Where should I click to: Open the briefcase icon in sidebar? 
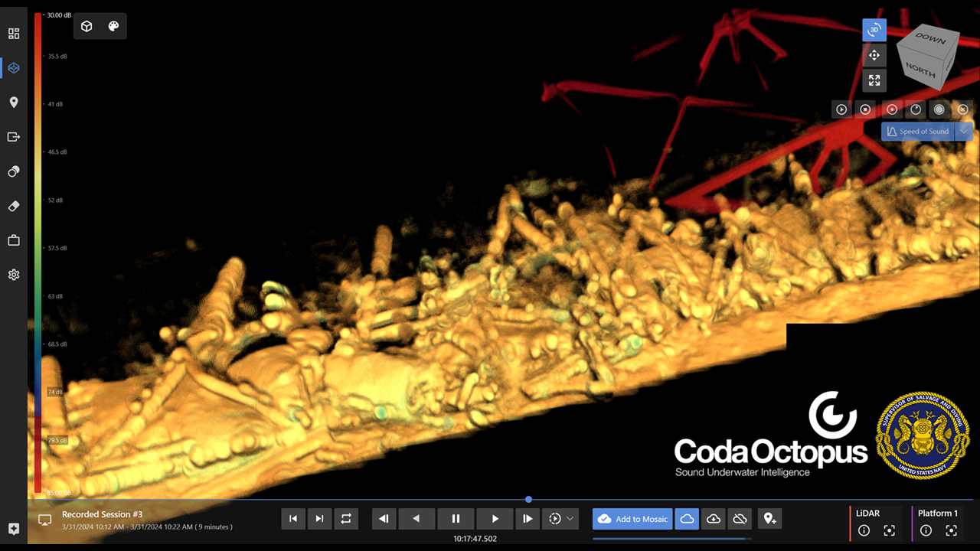point(14,240)
